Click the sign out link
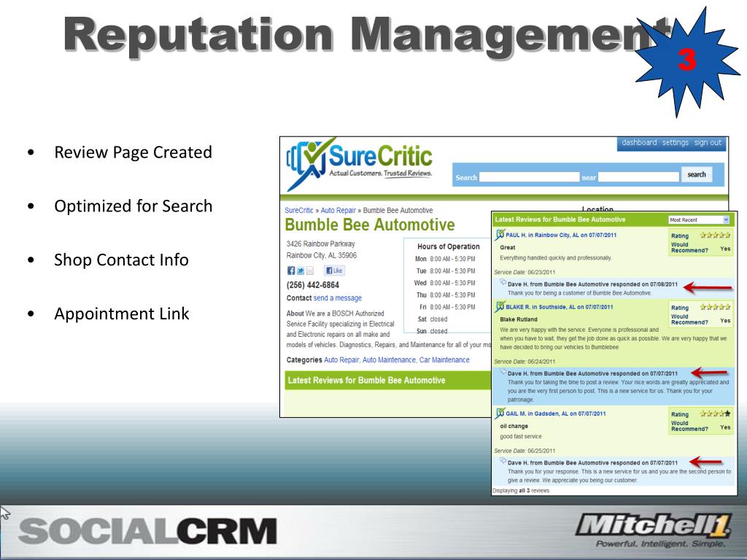The image size is (747, 560). tap(708, 142)
